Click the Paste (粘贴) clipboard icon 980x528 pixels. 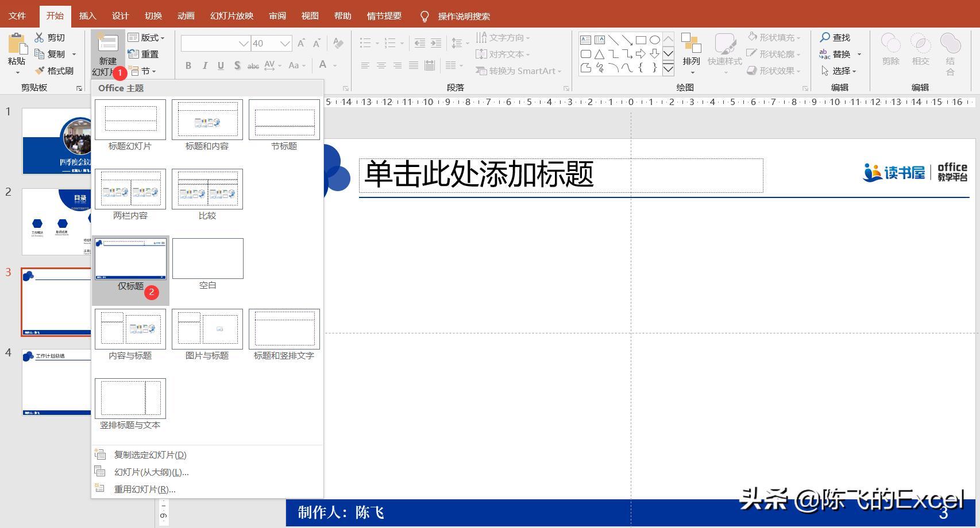click(x=17, y=45)
